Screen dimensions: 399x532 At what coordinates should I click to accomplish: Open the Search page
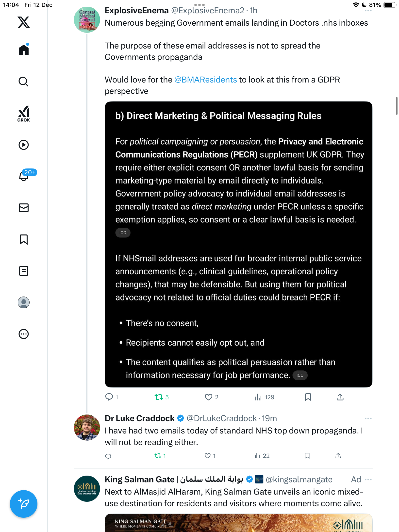[24, 82]
